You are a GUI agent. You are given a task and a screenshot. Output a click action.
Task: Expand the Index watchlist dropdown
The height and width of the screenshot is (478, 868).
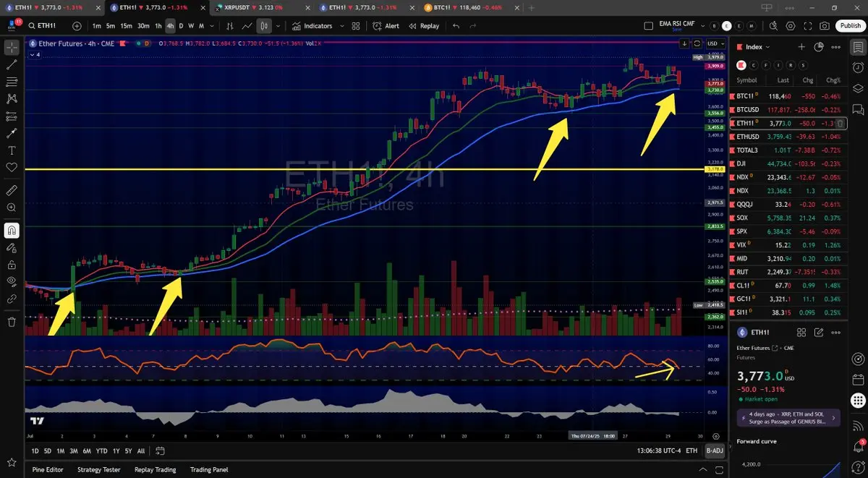[757, 46]
